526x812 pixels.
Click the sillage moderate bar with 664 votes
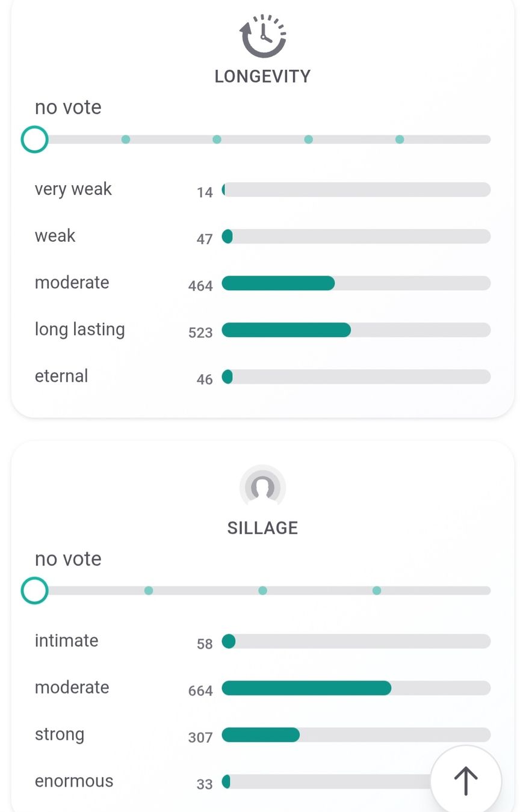point(356,688)
